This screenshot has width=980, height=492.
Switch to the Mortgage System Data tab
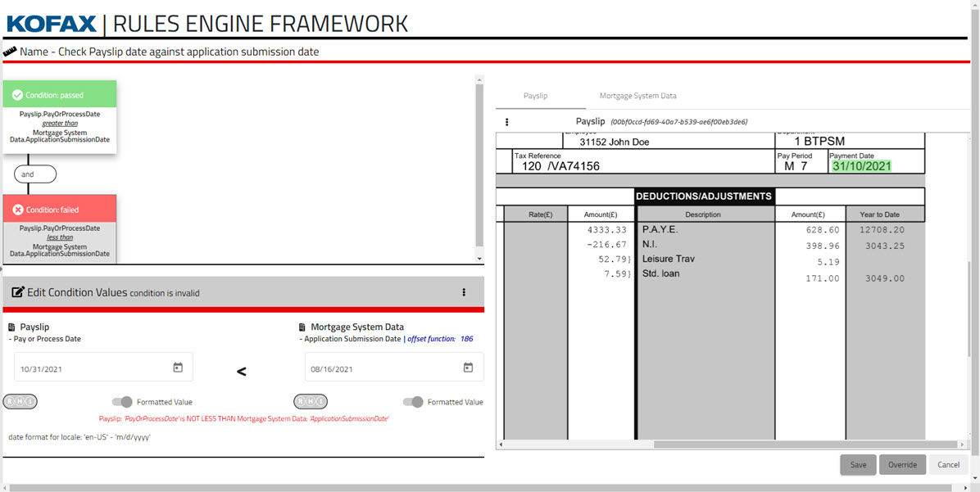click(637, 96)
